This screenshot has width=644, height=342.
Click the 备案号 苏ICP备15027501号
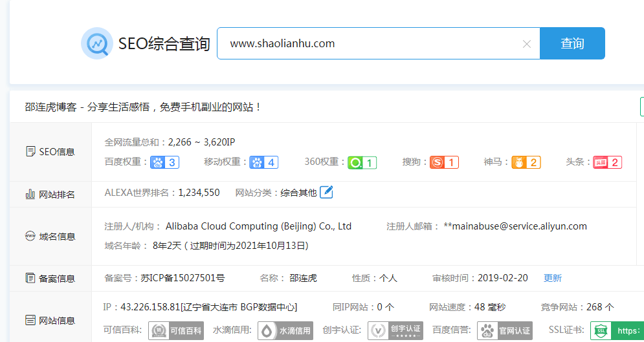(183, 278)
